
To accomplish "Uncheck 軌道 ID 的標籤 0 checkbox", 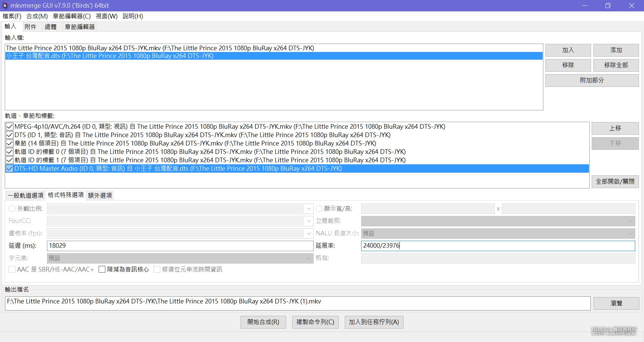I will pos(9,152).
